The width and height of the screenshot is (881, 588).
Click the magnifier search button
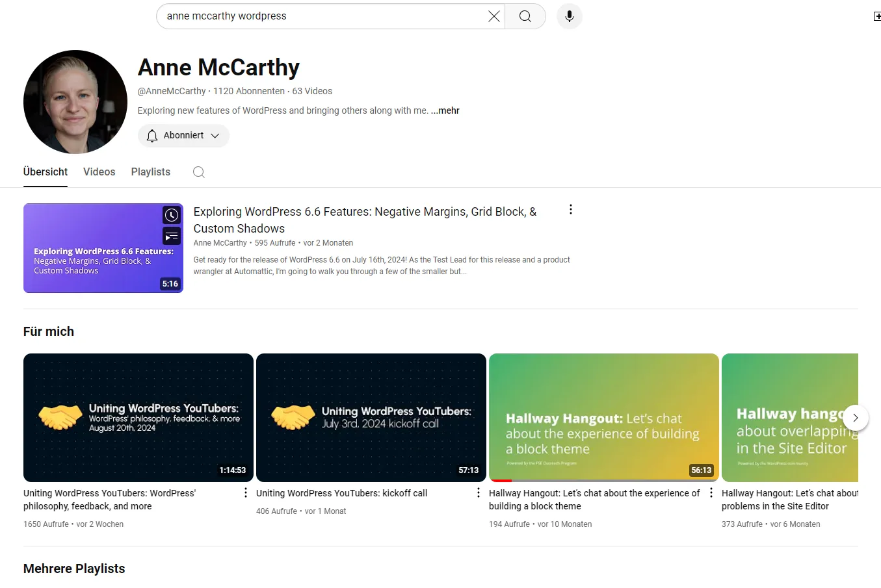pyautogui.click(x=525, y=16)
